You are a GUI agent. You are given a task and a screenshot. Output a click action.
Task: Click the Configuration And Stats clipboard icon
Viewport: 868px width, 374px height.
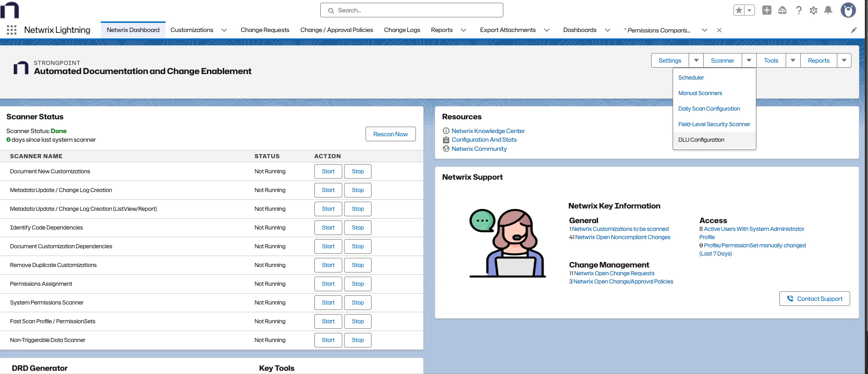coord(446,140)
